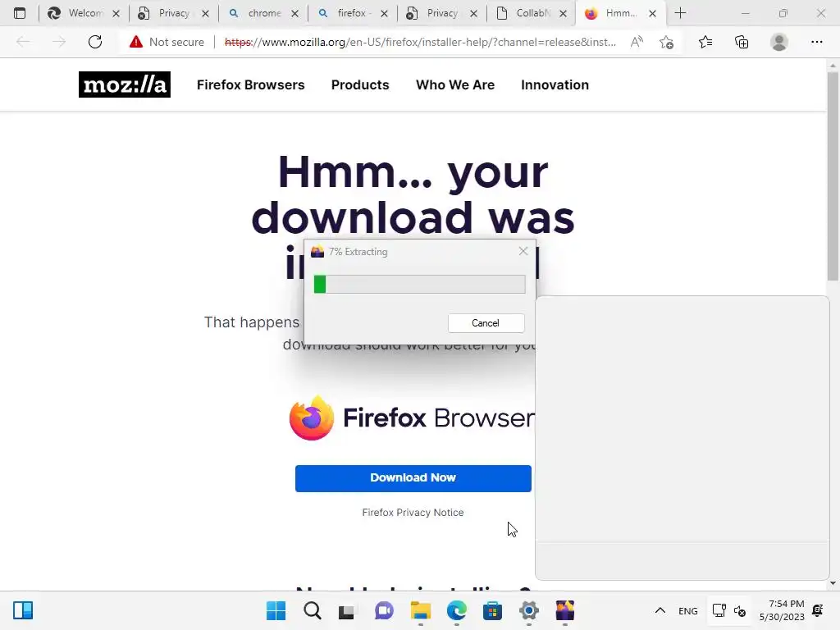Close the Collab tab

click(x=563, y=14)
